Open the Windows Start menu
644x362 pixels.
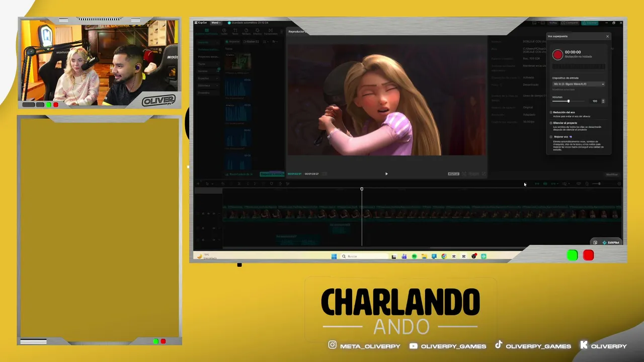pyautogui.click(x=334, y=256)
